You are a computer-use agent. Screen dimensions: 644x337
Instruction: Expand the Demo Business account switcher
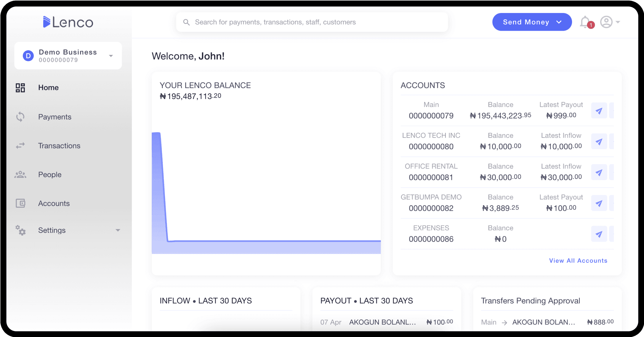click(111, 56)
